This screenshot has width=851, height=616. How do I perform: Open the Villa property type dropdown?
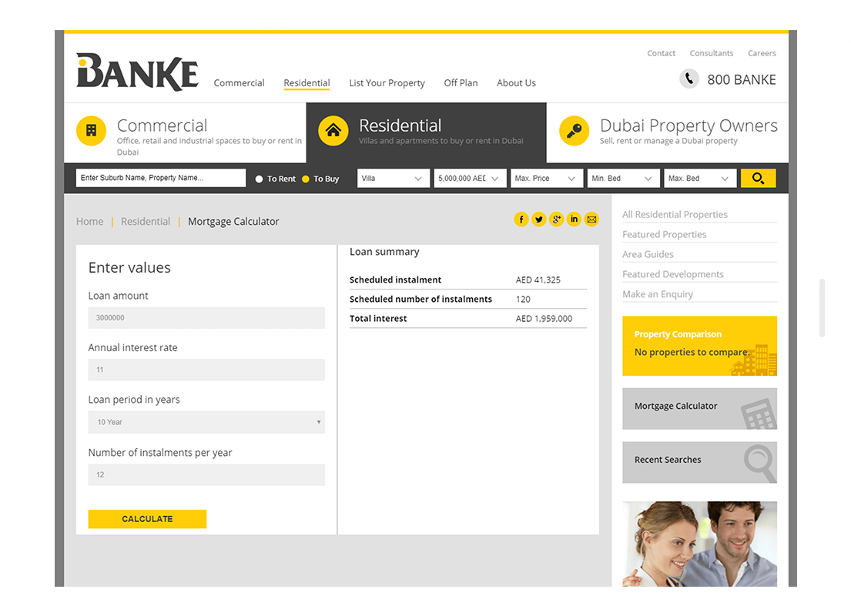394,178
